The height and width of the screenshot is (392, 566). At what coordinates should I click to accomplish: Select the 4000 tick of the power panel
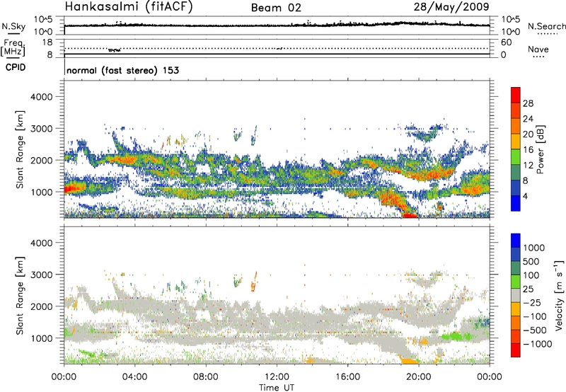point(42,97)
